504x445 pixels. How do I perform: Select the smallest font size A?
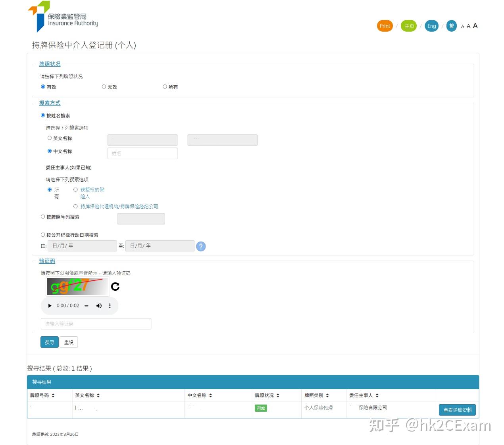pyautogui.click(x=462, y=27)
